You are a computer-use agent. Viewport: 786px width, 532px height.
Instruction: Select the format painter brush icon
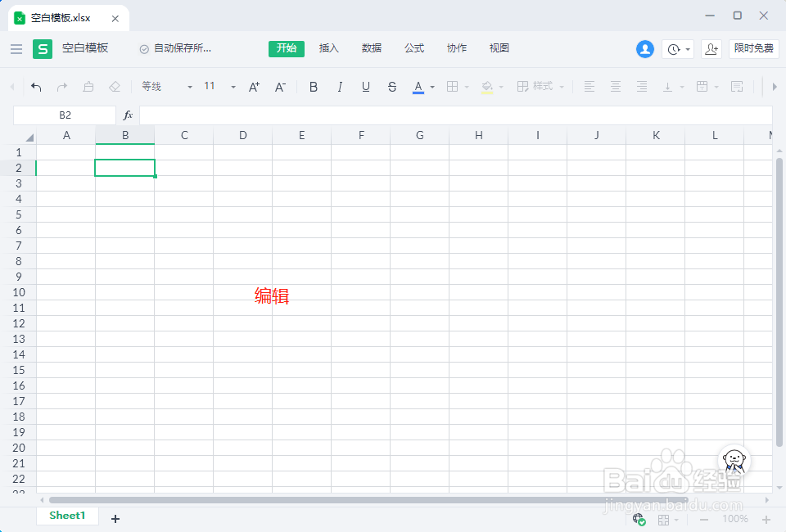point(88,87)
